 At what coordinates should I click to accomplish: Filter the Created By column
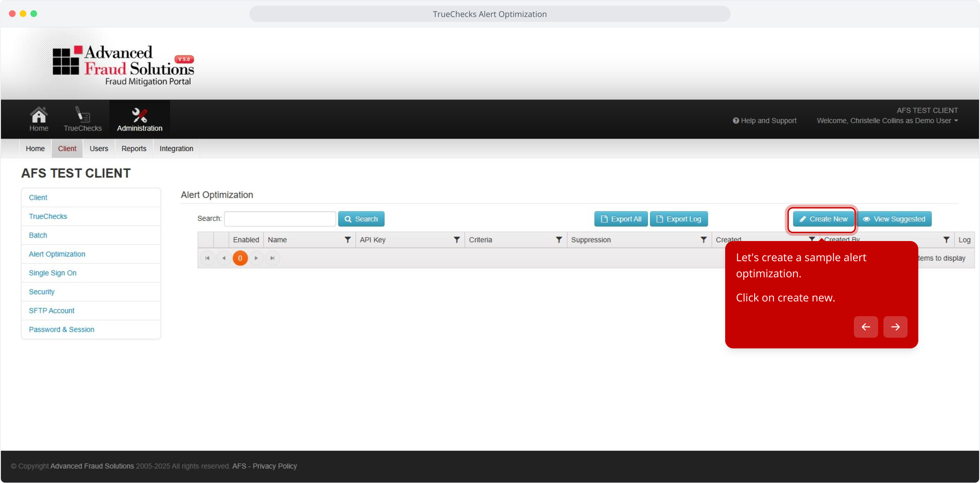(x=946, y=240)
